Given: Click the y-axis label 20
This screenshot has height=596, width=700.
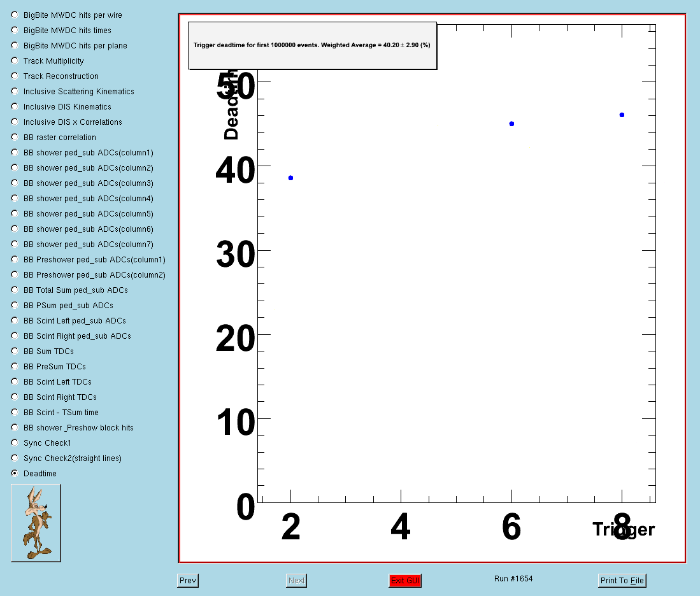Looking at the screenshot, I should (235, 339).
